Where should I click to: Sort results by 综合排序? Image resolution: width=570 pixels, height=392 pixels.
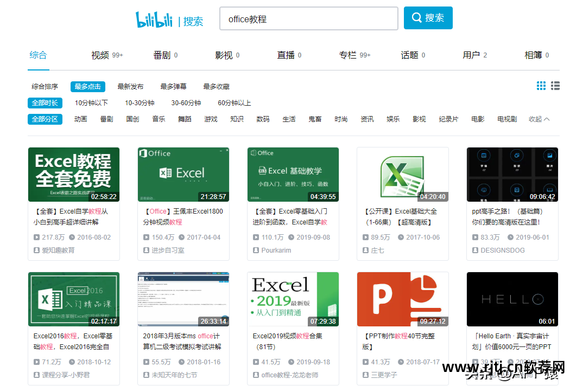[x=45, y=86]
